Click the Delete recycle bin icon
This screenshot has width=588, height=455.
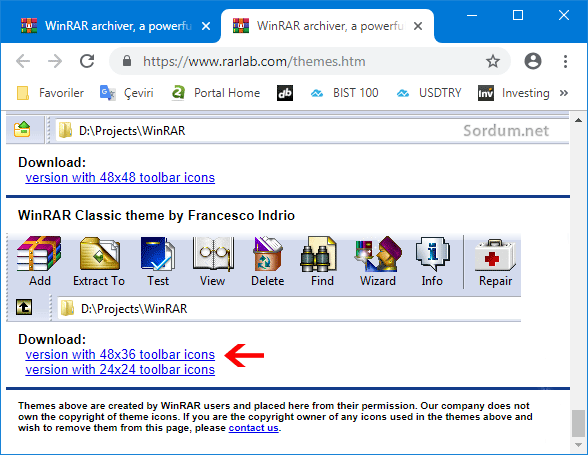[268, 254]
